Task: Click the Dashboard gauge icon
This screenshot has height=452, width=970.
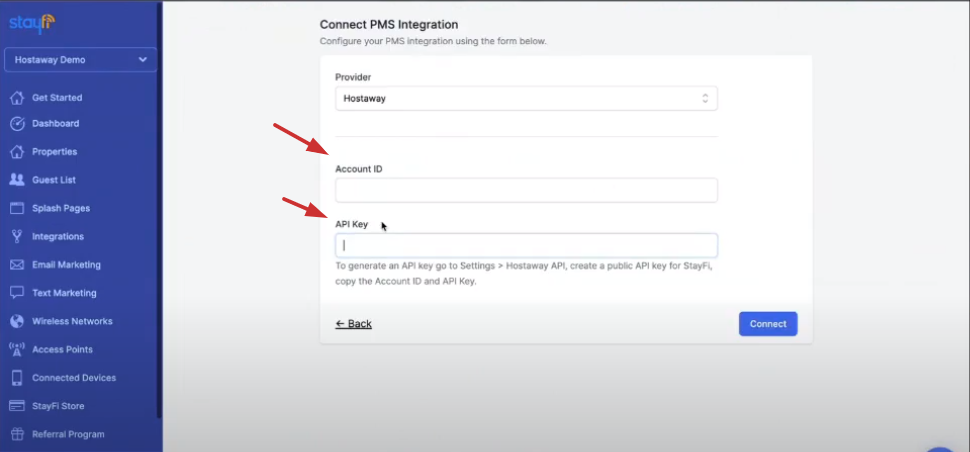Action: tap(17, 124)
